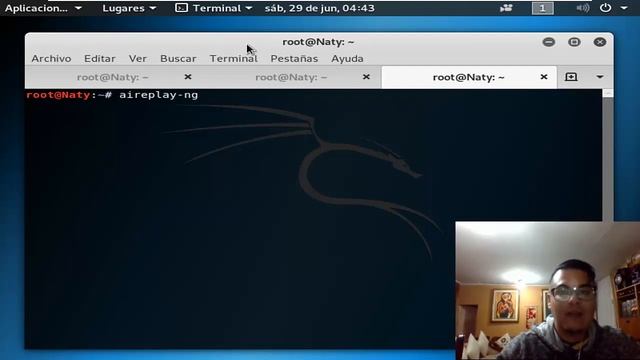Open workspace switcher number 1
Screen dimensions: 640x360
[542, 8]
